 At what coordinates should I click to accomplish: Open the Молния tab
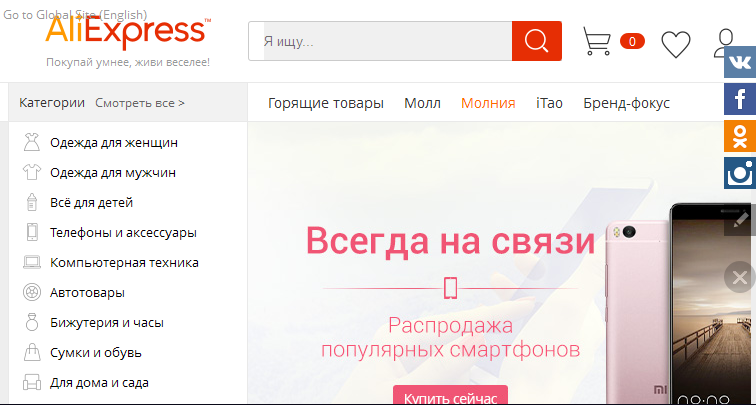488,103
